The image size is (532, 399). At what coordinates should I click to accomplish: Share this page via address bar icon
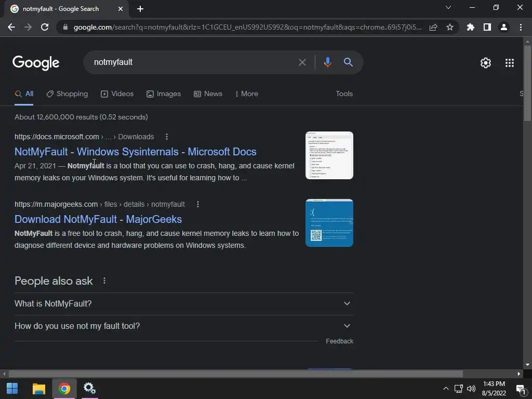(433, 27)
